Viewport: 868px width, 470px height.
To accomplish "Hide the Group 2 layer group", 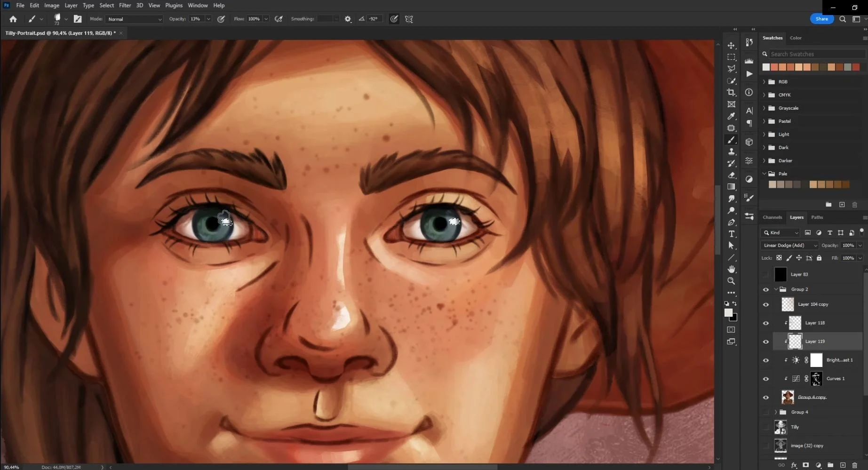I will pos(765,289).
